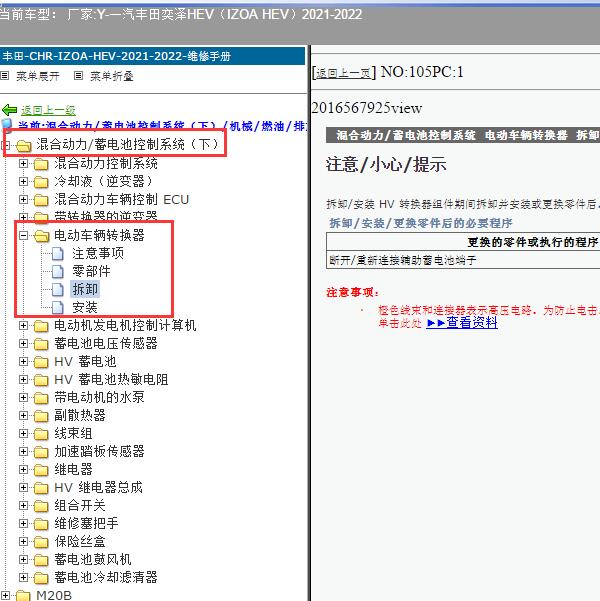Click the 副散热器 folder icon
Screen dimensions: 600x601
(41, 416)
